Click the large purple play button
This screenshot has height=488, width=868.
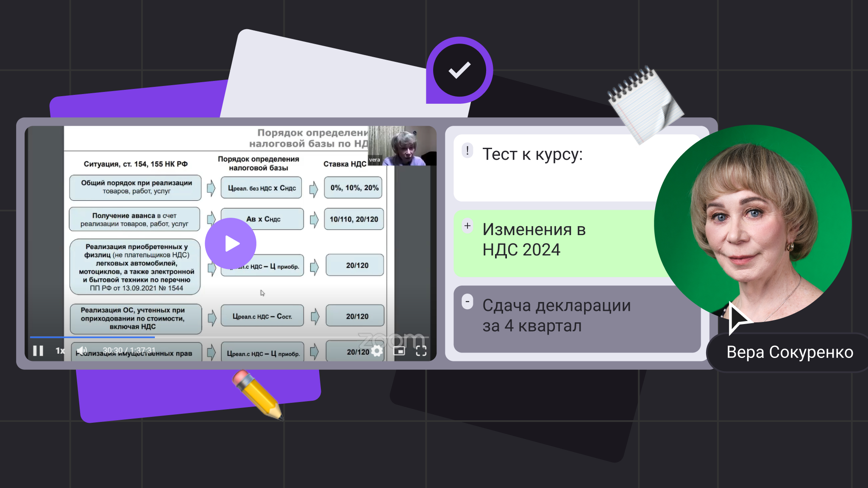231,244
